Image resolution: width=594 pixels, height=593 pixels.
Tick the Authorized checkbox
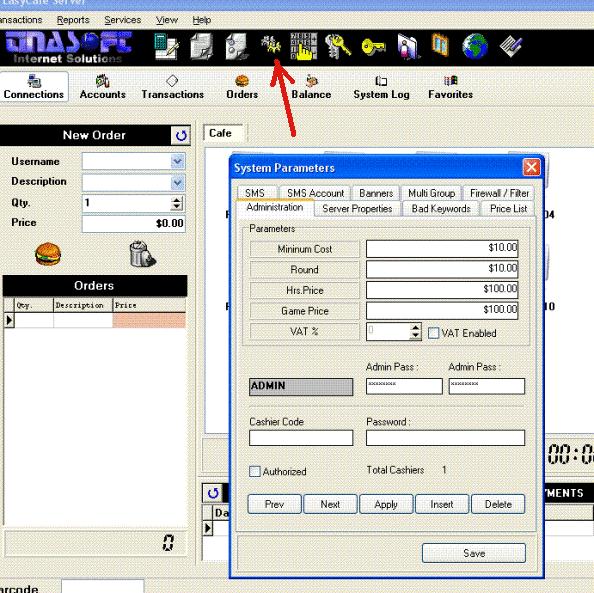tap(255, 471)
